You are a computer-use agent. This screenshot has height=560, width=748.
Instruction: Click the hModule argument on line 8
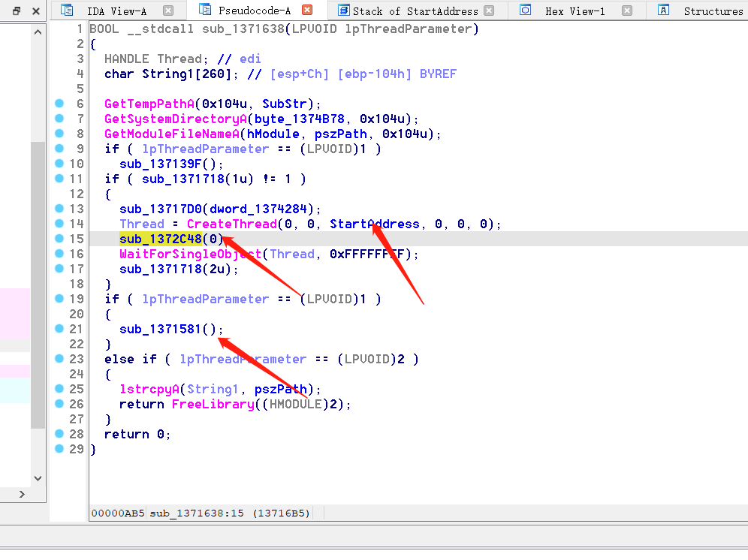click(x=273, y=134)
